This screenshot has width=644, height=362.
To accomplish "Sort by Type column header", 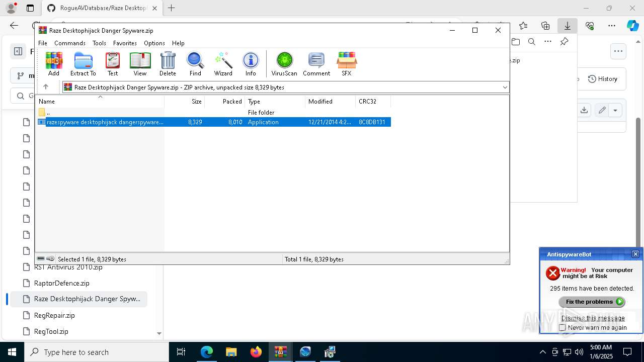I will pos(275,102).
